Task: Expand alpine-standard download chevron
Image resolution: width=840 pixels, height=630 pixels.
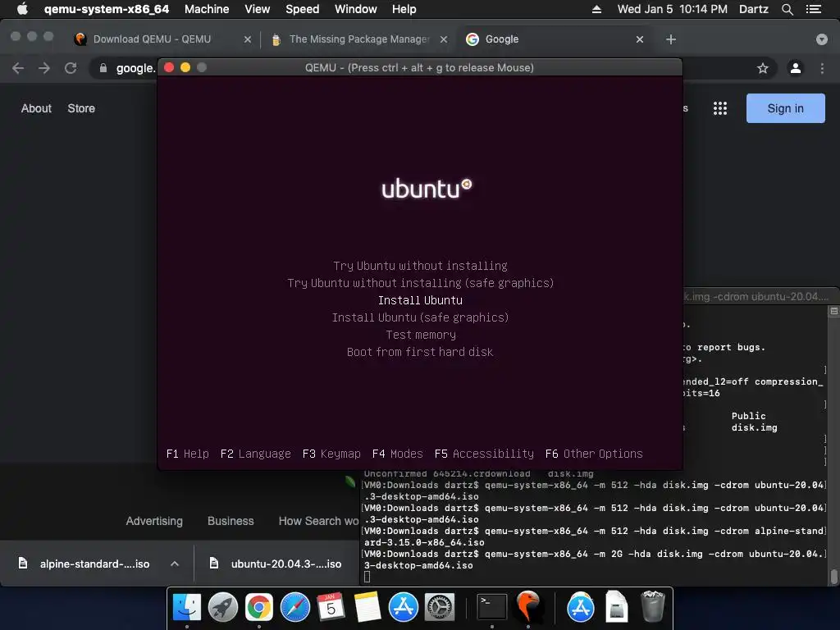Action: tap(175, 564)
